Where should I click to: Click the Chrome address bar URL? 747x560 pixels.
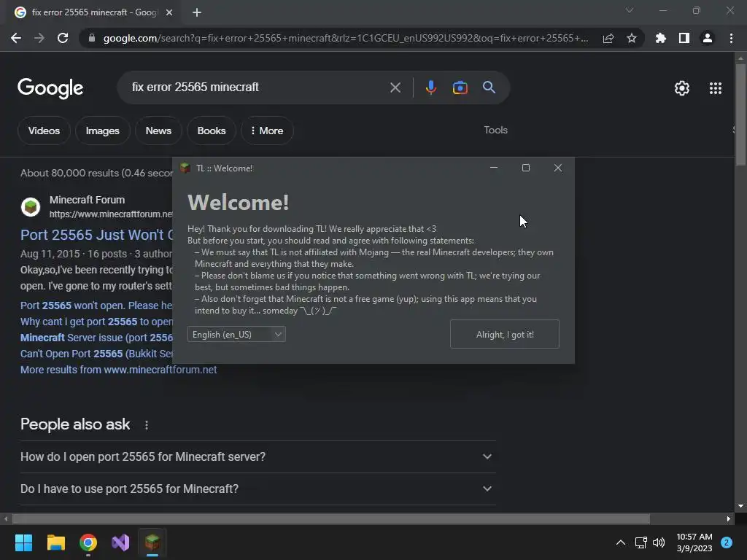[345, 38]
